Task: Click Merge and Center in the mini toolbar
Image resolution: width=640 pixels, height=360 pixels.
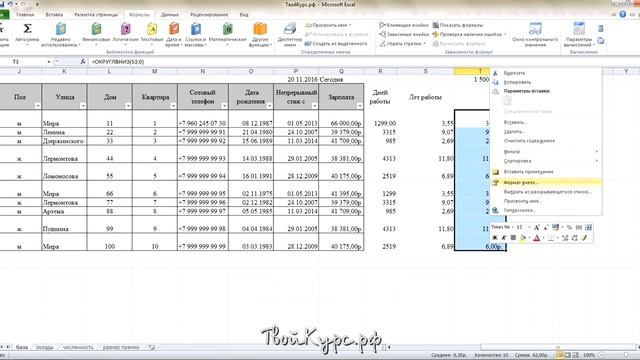Action: pos(588,227)
